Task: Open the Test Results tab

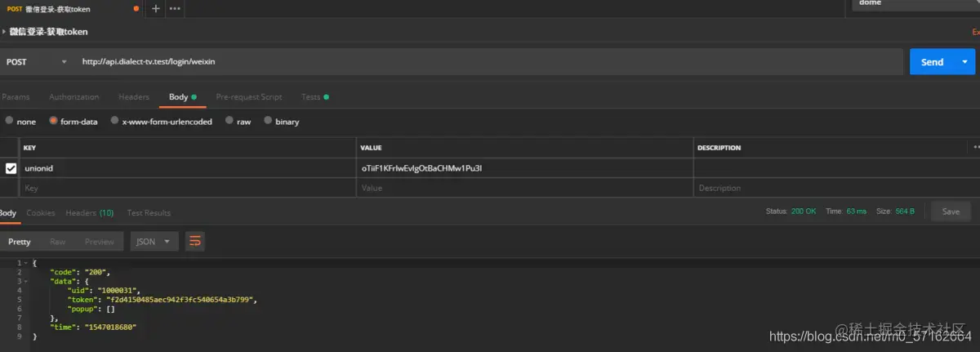Action: point(149,212)
